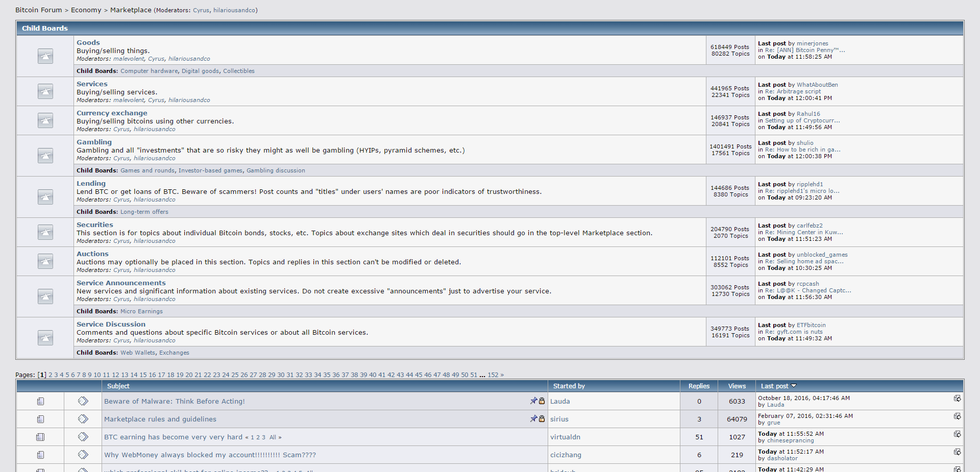Click the sticky pin icon on Beware of Malware topic
This screenshot has width=980, height=472.
(x=533, y=401)
